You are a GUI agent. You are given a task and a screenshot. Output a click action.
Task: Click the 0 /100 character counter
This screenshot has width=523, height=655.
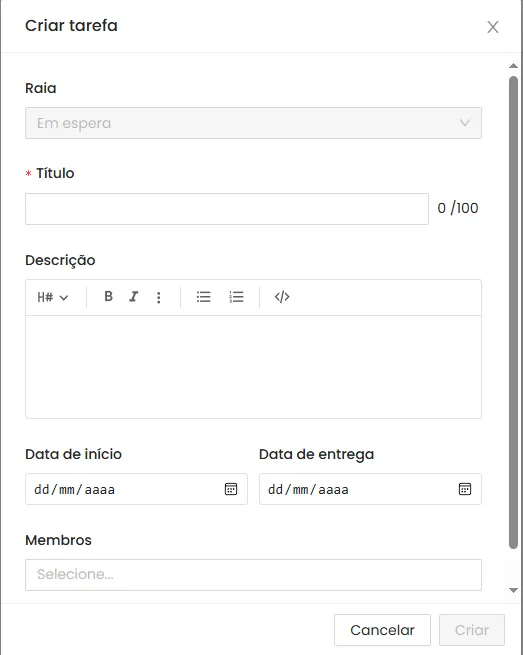[457, 208]
